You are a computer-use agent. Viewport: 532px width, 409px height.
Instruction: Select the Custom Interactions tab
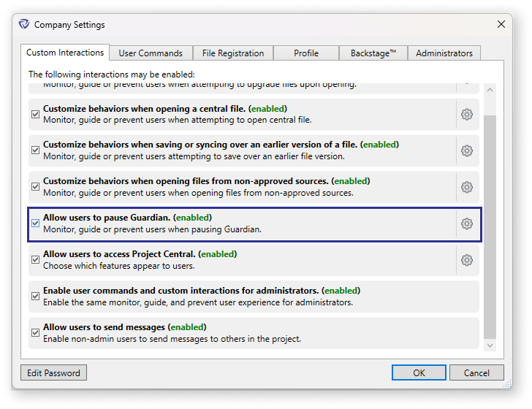(65, 53)
